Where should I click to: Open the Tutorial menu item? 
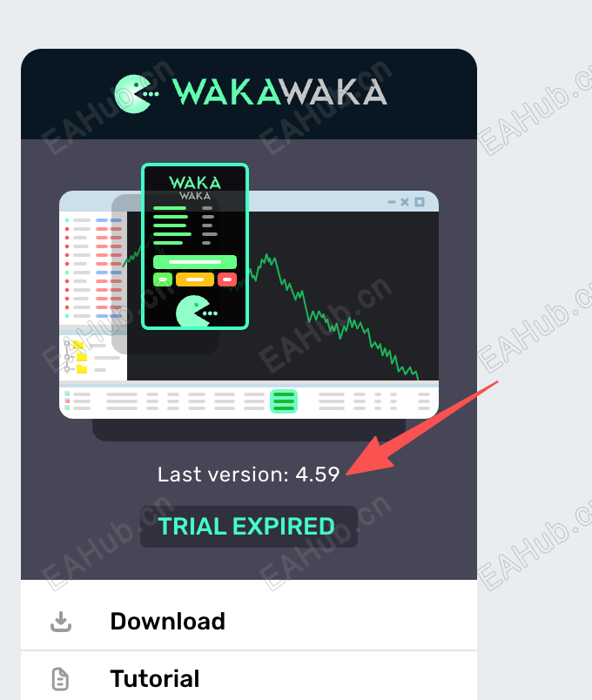(x=249, y=677)
